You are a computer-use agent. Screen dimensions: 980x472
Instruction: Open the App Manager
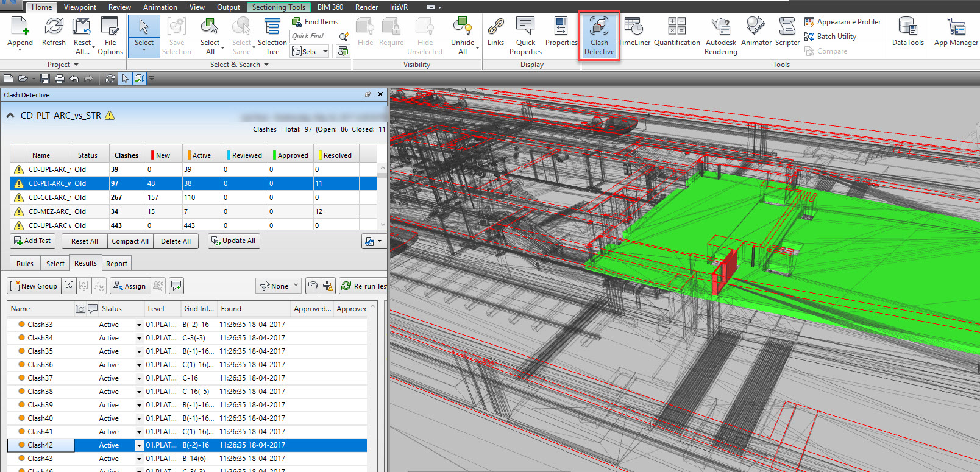pos(956,32)
